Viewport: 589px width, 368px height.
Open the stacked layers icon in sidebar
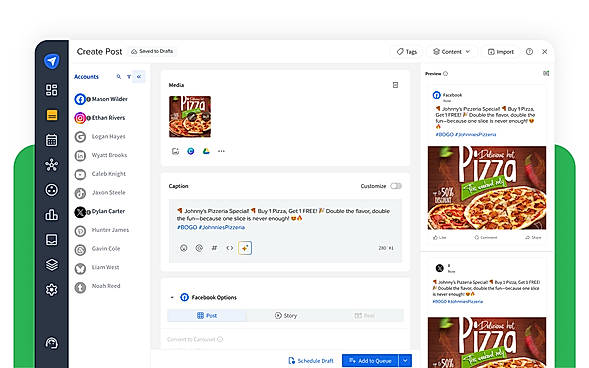pos(51,265)
